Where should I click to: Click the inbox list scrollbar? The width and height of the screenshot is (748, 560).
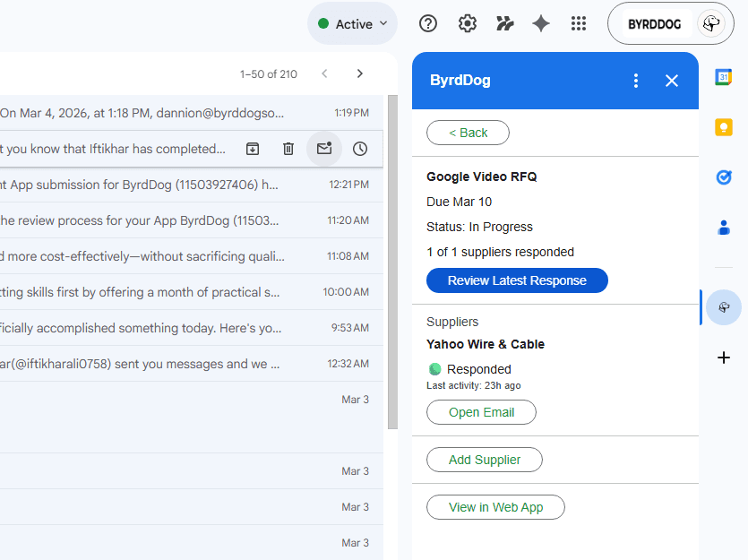[392, 263]
